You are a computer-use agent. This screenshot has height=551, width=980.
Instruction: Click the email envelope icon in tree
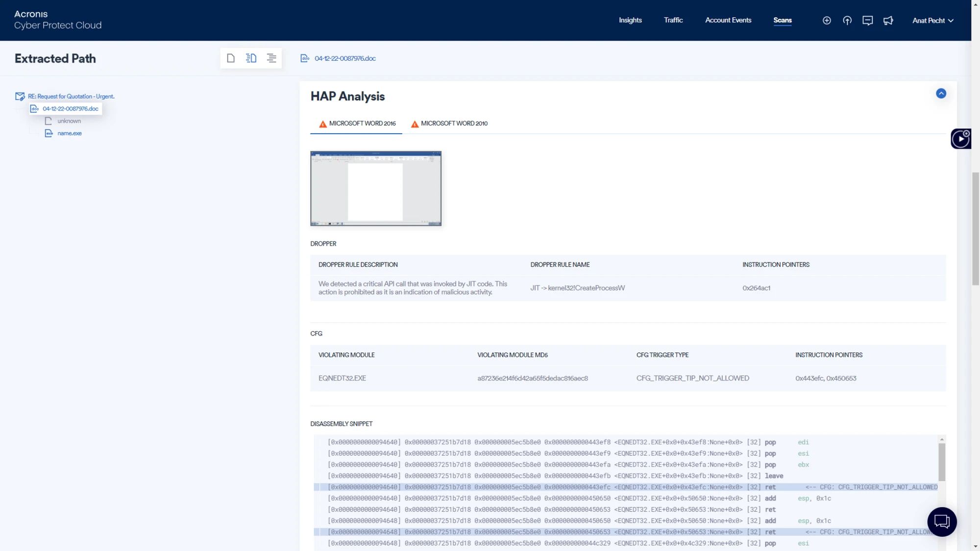20,96
